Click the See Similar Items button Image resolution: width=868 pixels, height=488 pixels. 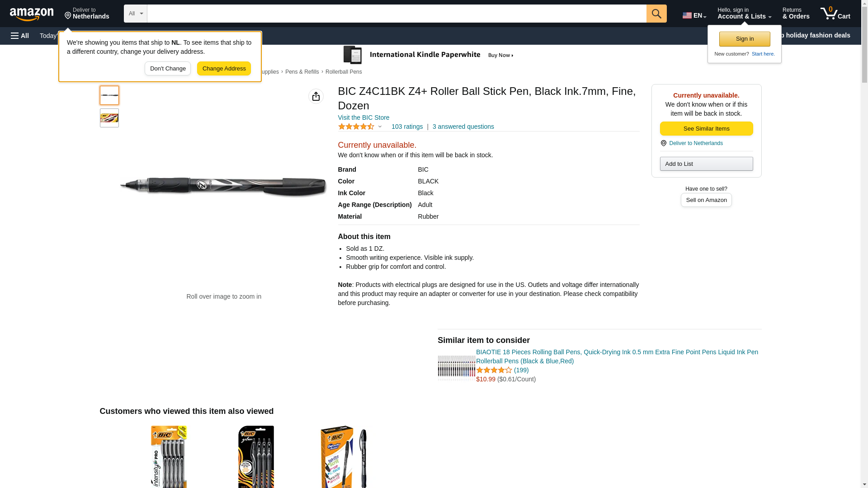706,129
